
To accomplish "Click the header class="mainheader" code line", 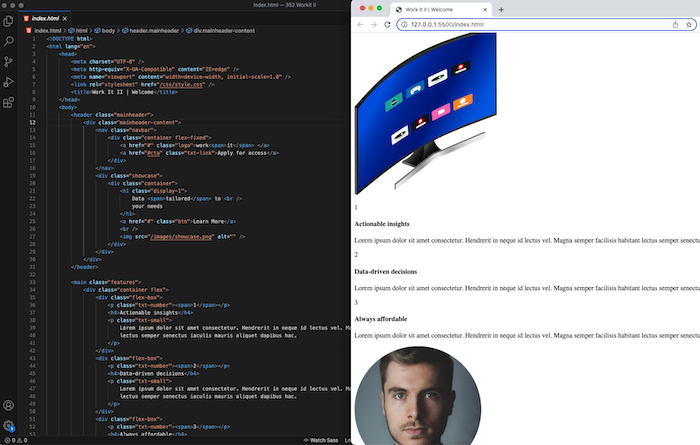I will pyautogui.click(x=112, y=115).
